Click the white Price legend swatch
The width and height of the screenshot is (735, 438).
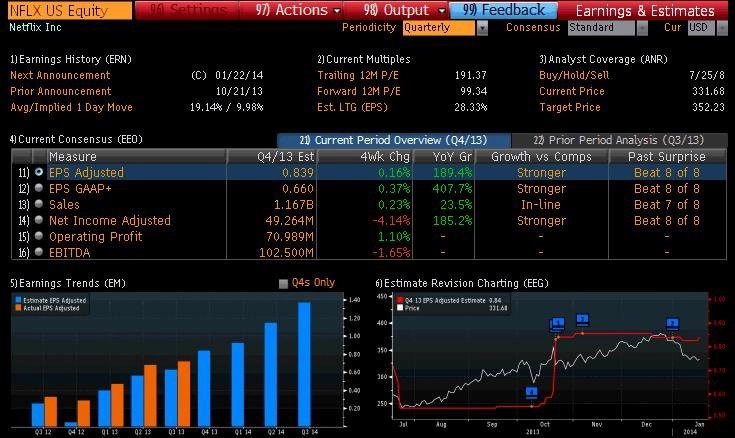pyautogui.click(x=400, y=308)
